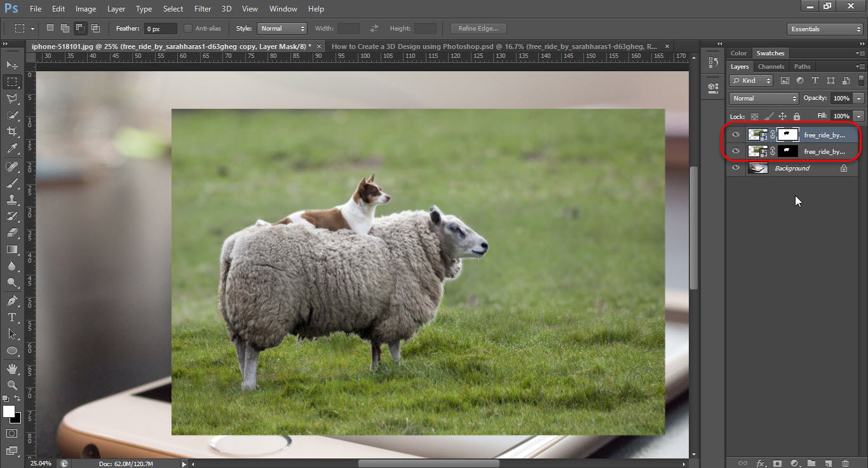Toggle Lock position

tap(782, 116)
